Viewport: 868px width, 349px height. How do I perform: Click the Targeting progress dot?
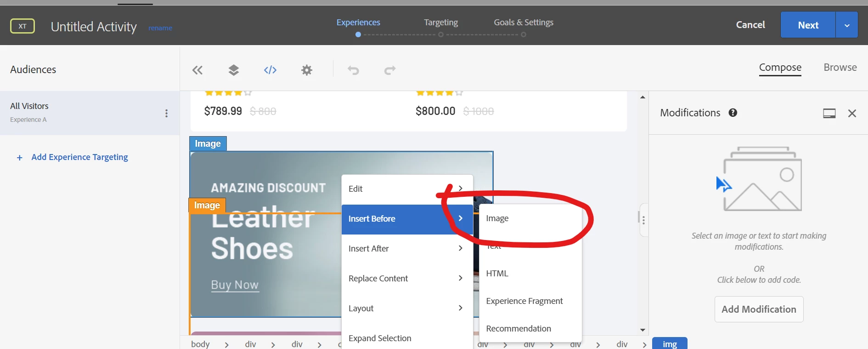tap(441, 34)
